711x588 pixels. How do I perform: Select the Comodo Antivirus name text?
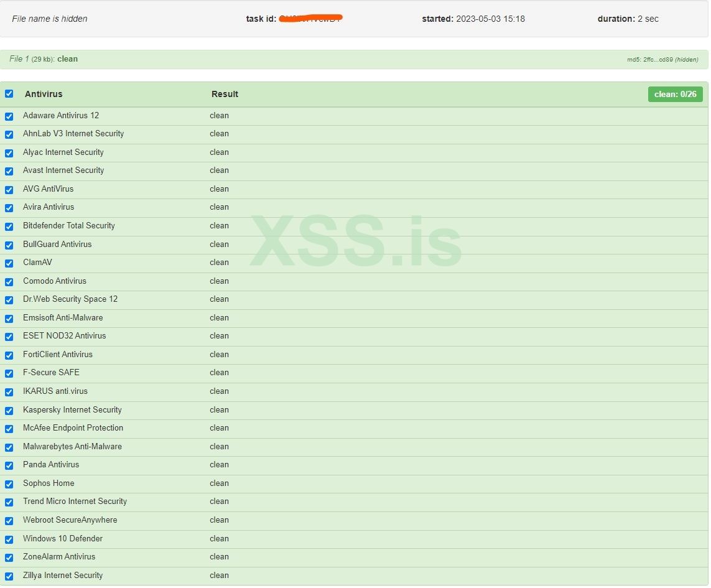[x=54, y=281]
